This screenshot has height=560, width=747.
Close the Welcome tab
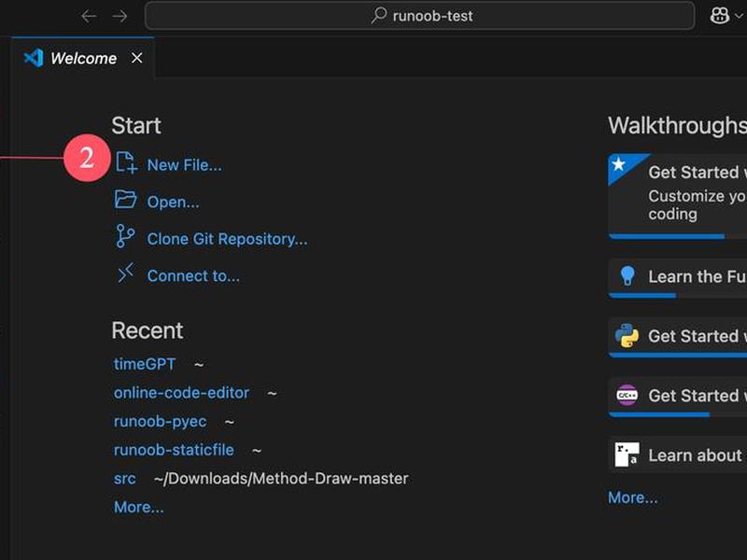pyautogui.click(x=136, y=58)
